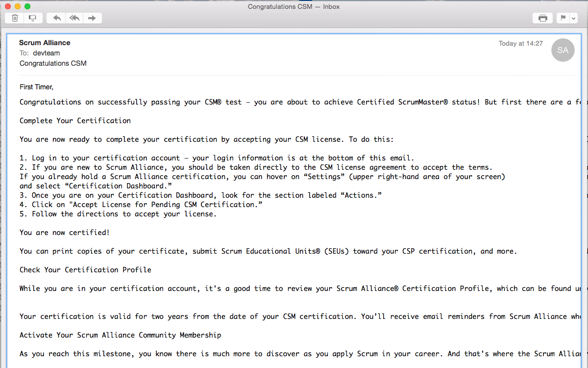The image size is (588, 368).
Task: Flag this message
Action: (563, 18)
